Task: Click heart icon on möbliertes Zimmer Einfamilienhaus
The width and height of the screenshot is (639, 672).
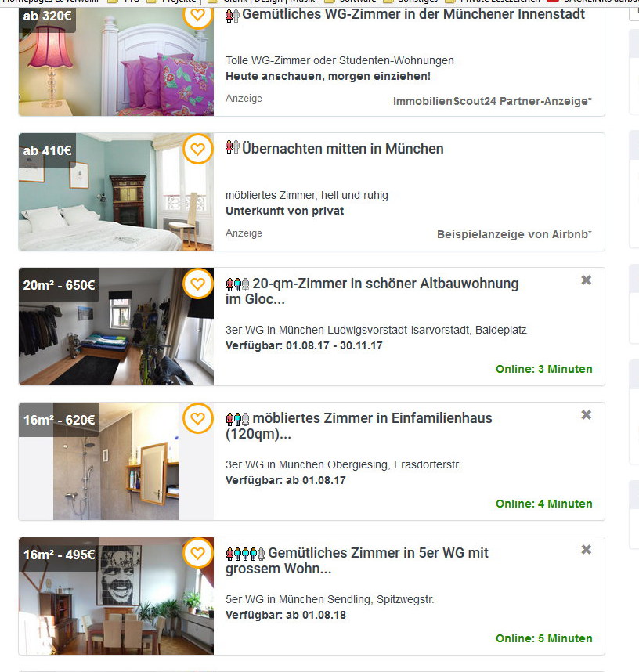Action: [197, 418]
